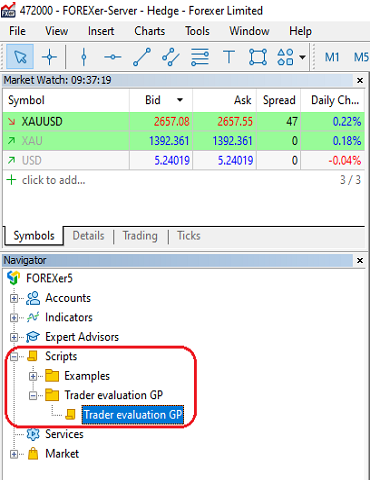Select the USD symbol row
370x480 pixels.
(184, 161)
